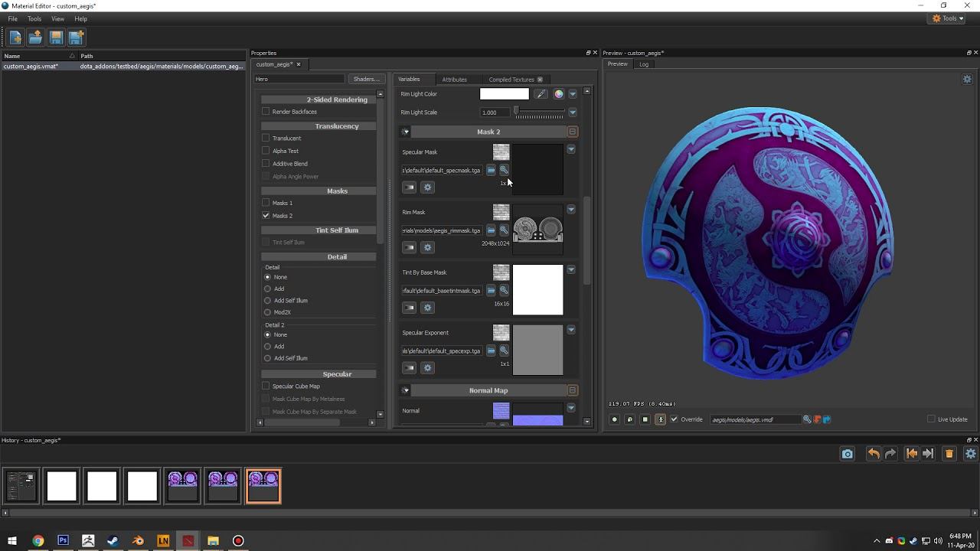Open gear settings under Specular Mask
980x551 pixels.
(x=428, y=187)
